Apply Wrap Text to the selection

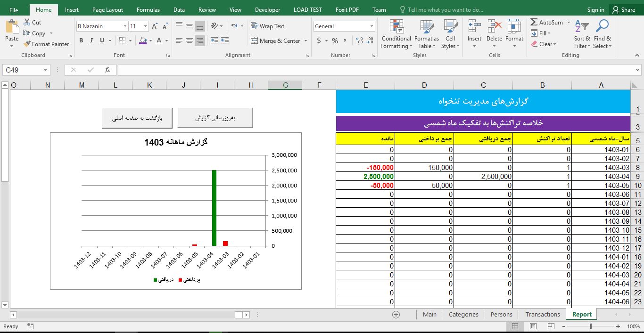[267, 26]
